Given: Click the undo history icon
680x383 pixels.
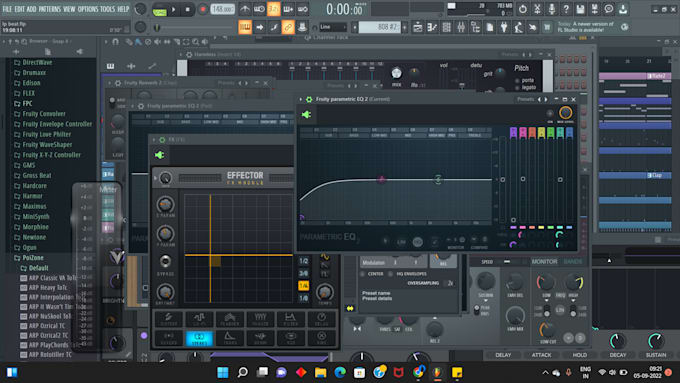Looking at the screenshot, I should [x=522, y=9].
